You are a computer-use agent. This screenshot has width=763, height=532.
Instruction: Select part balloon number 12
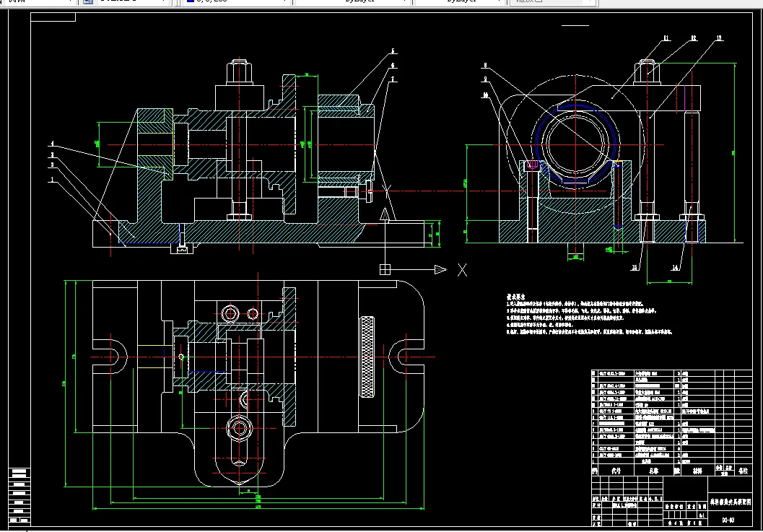coord(694,38)
